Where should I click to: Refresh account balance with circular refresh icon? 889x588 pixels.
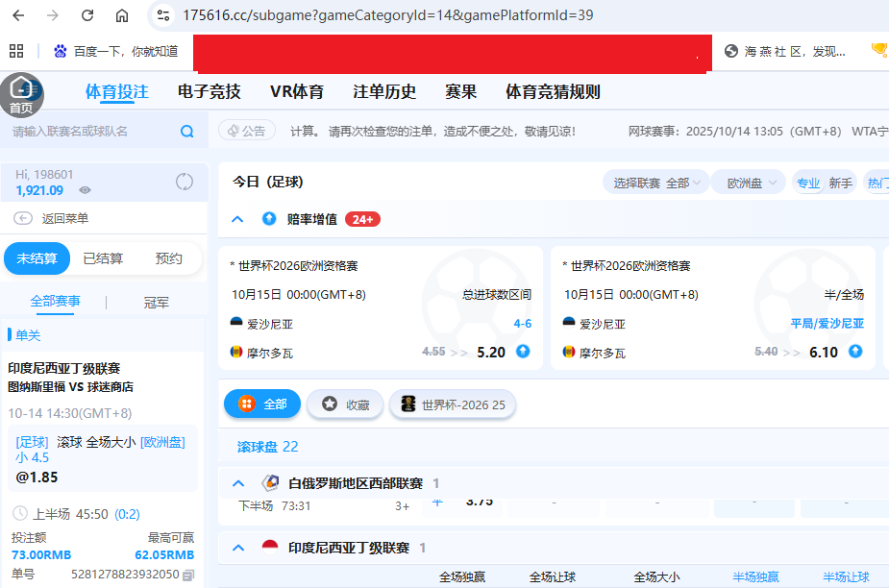[184, 181]
